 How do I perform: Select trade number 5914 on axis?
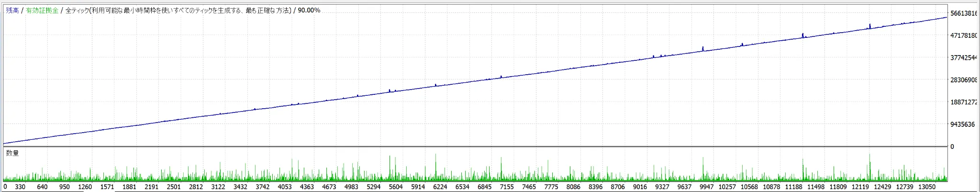pos(418,187)
